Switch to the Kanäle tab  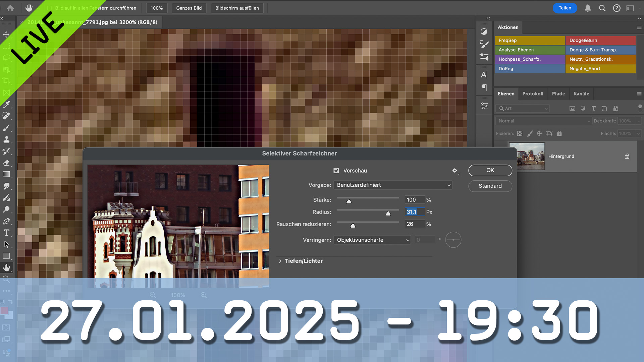581,94
